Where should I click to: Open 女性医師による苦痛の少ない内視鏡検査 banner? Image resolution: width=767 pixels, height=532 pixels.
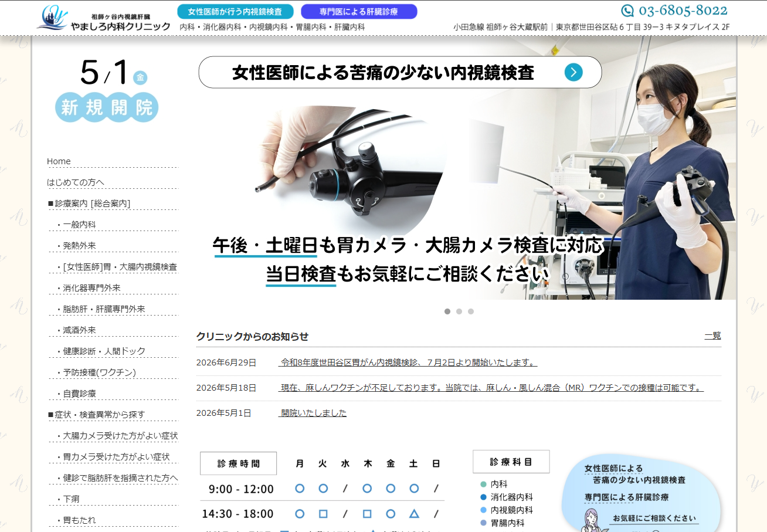(x=400, y=72)
